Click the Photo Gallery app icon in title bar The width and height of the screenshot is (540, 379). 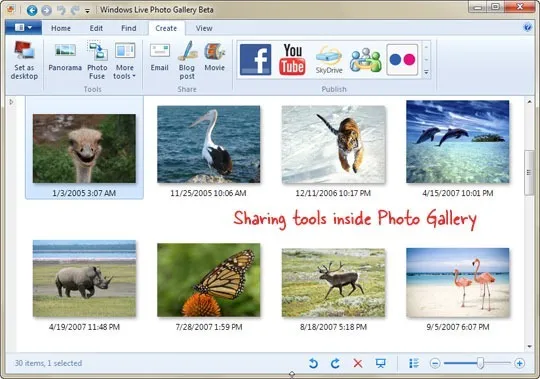point(11,10)
